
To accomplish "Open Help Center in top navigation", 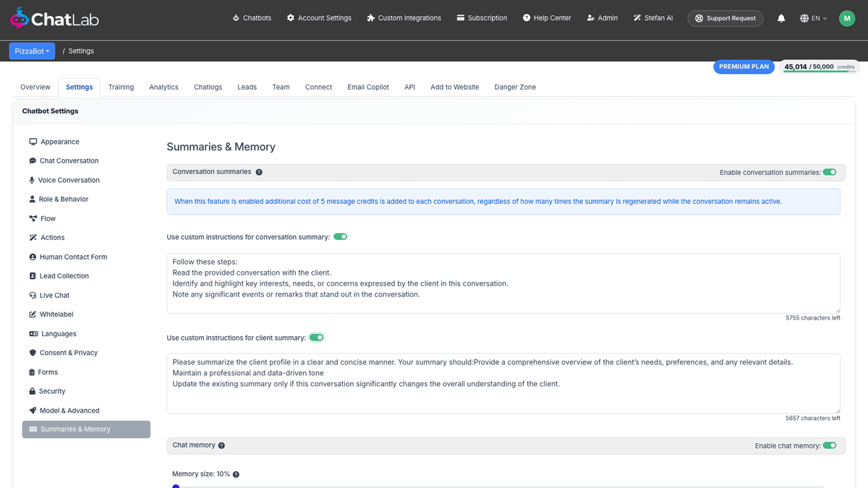I will (547, 18).
